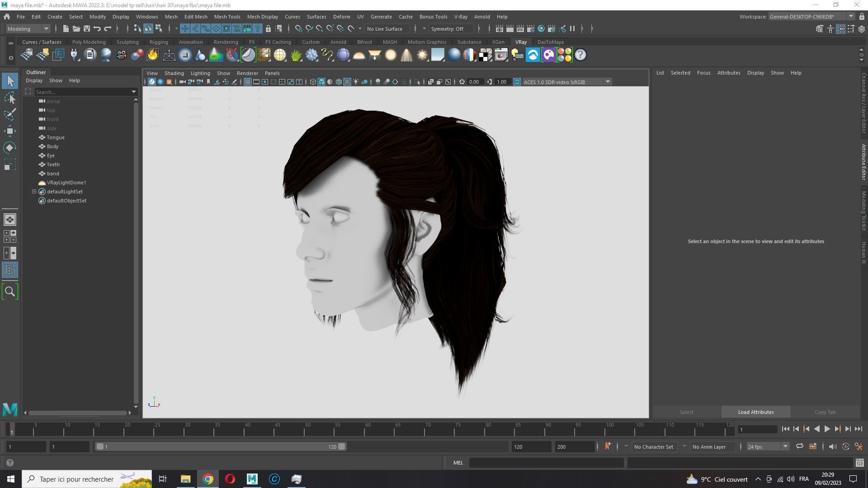Click the Load Attributes button
The width and height of the screenshot is (868, 488).
pyautogui.click(x=755, y=412)
